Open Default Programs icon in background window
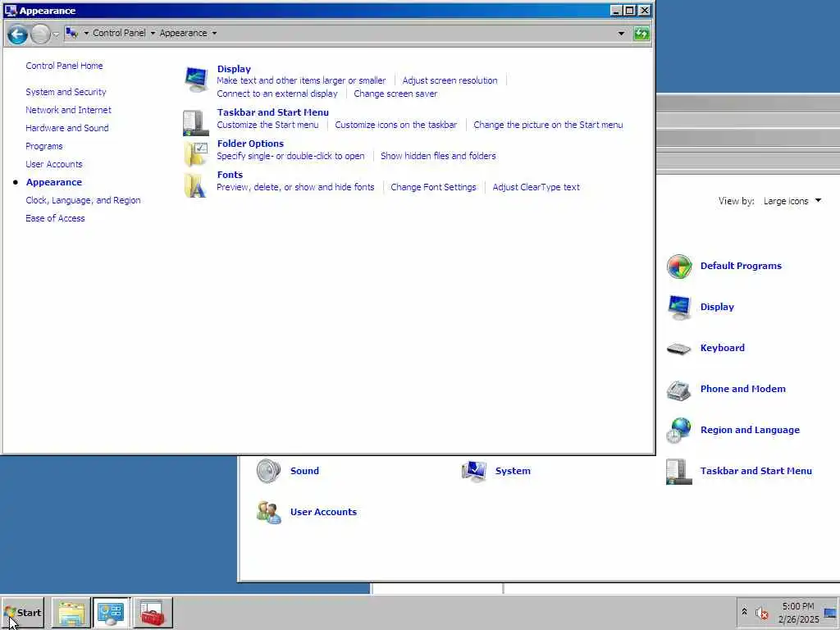This screenshot has height=630, width=840. click(679, 267)
